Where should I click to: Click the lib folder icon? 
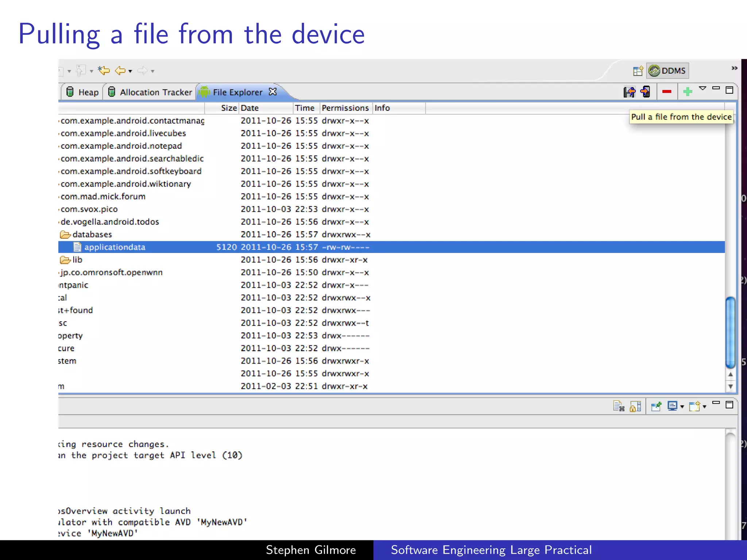point(65,260)
